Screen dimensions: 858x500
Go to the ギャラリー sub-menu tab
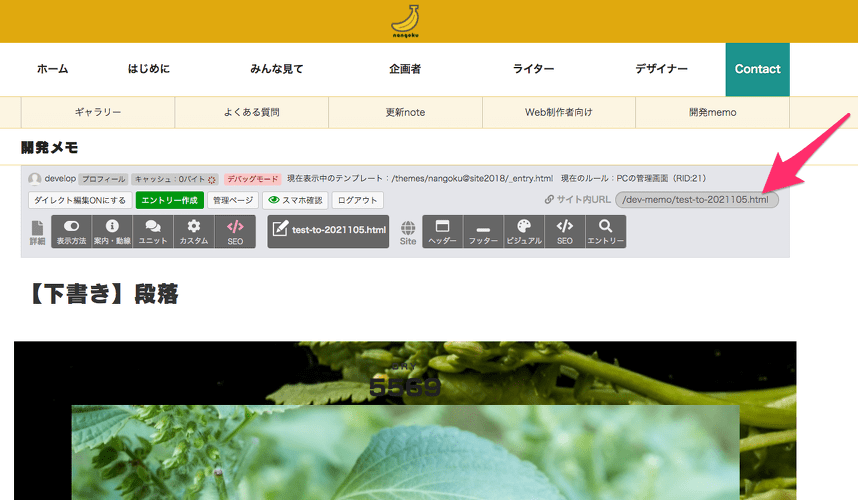[x=98, y=112]
